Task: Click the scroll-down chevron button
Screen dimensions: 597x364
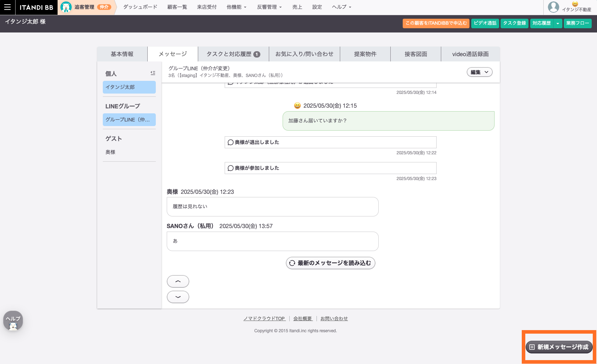Action: 178,297
